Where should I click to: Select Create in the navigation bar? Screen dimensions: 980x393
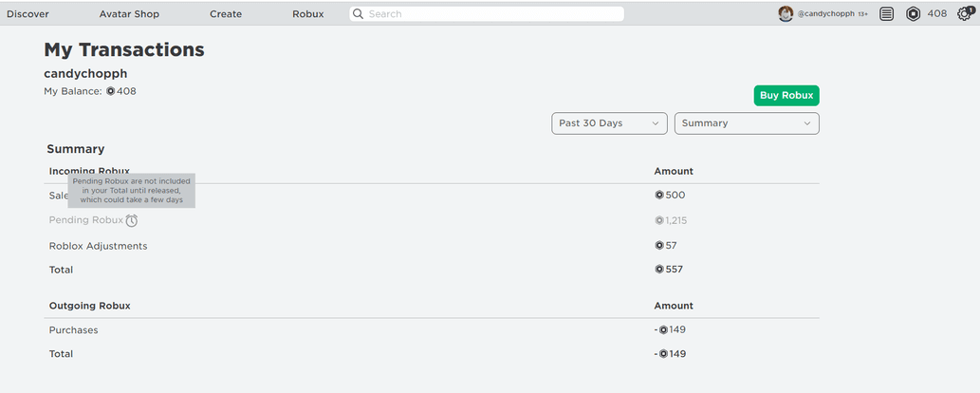click(x=226, y=14)
